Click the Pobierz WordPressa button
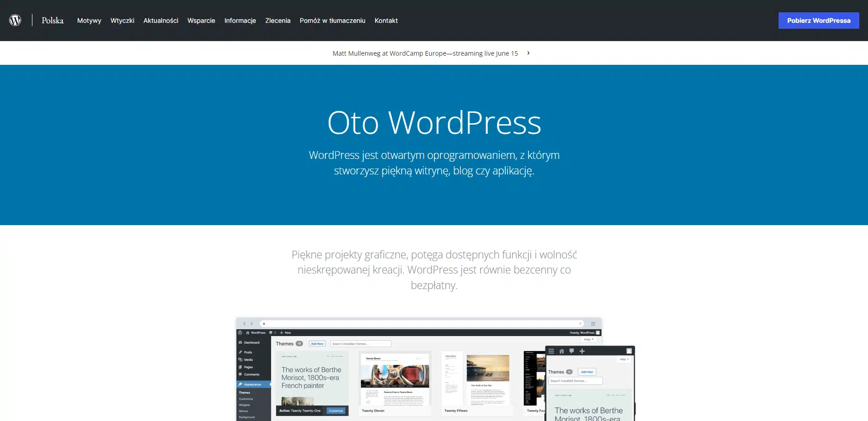The image size is (868, 421). pyautogui.click(x=819, y=21)
